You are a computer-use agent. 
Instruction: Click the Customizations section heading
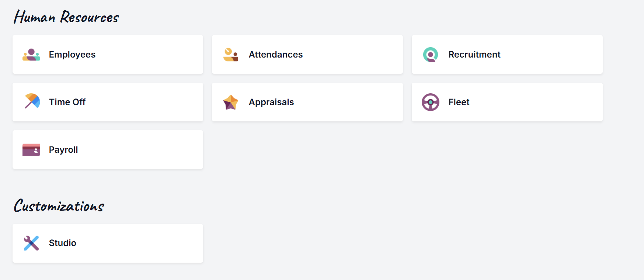[x=59, y=206]
